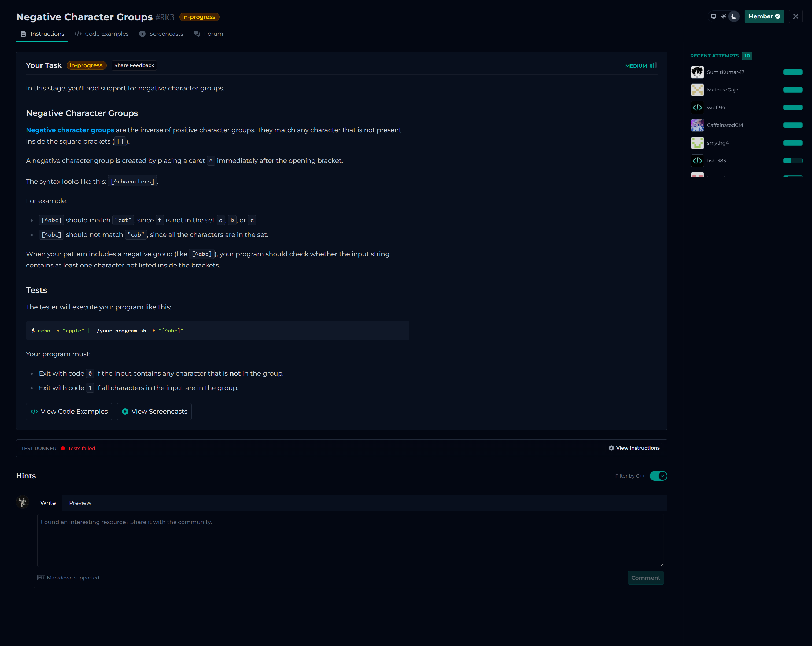Click SumitKumar-17's avatar
This screenshot has width=812, height=646.
coord(697,72)
